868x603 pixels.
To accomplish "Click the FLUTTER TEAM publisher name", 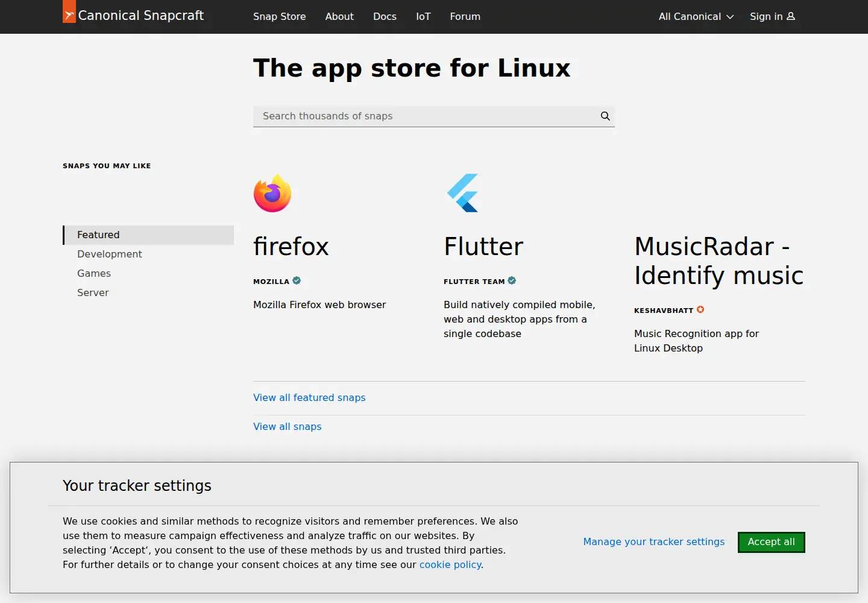I will [474, 282].
